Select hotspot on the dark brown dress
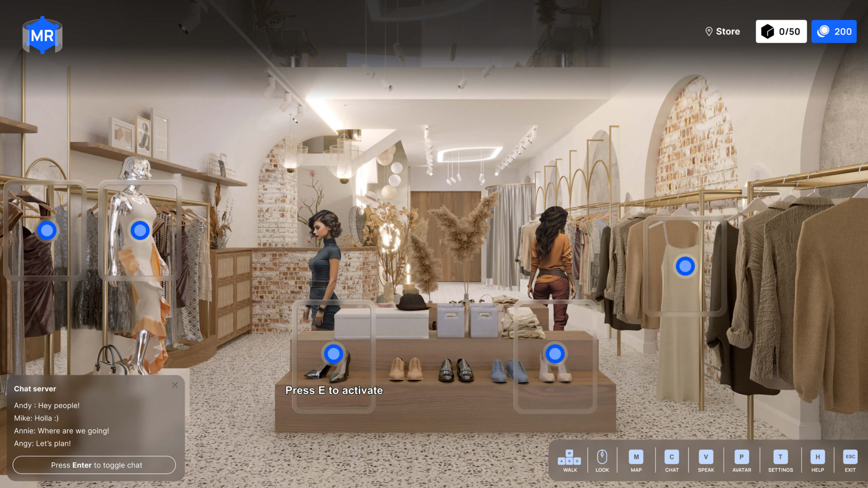868x488 pixels. coord(47,230)
